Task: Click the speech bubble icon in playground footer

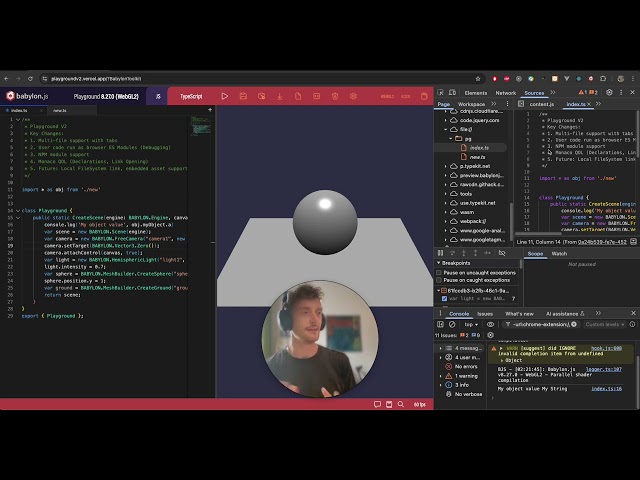Action: [377, 404]
